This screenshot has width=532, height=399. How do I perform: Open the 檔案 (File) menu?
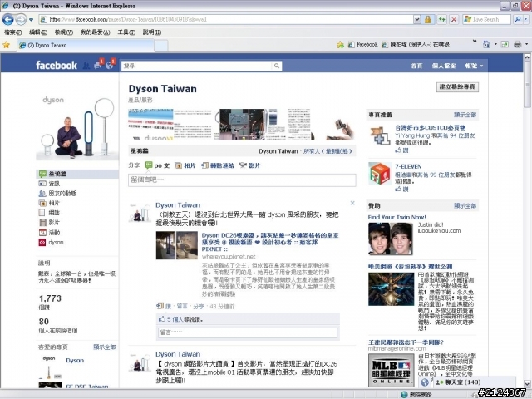point(13,32)
